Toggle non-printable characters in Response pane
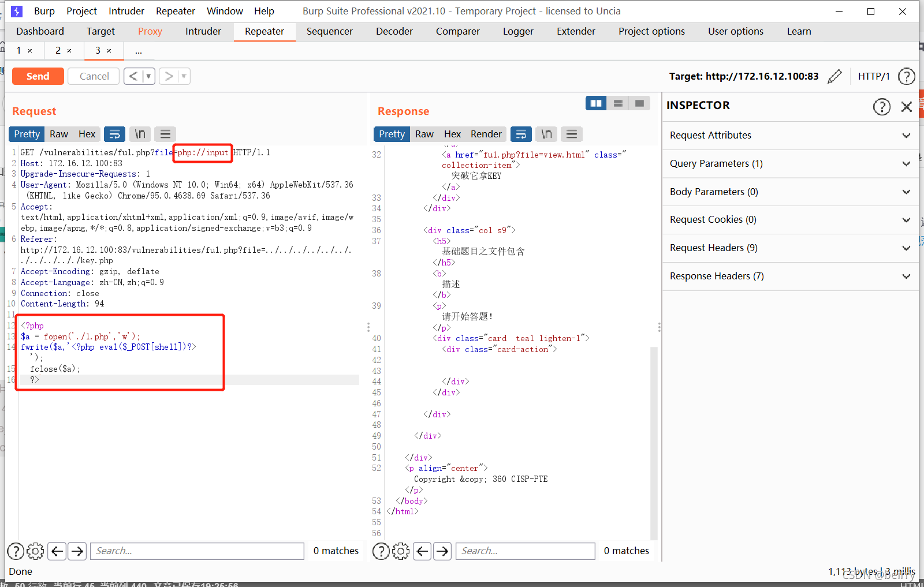This screenshot has height=587, width=924. [x=546, y=134]
